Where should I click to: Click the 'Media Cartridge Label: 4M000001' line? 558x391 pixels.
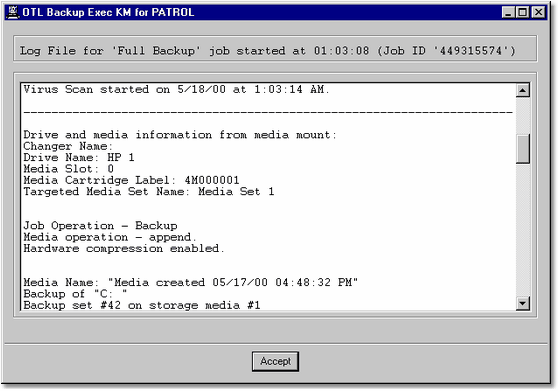[131, 180]
